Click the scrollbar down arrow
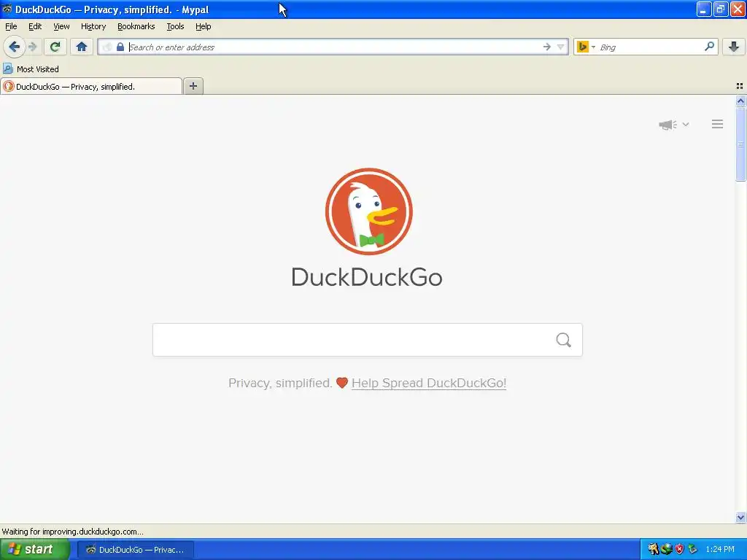The image size is (747, 560). [x=740, y=517]
